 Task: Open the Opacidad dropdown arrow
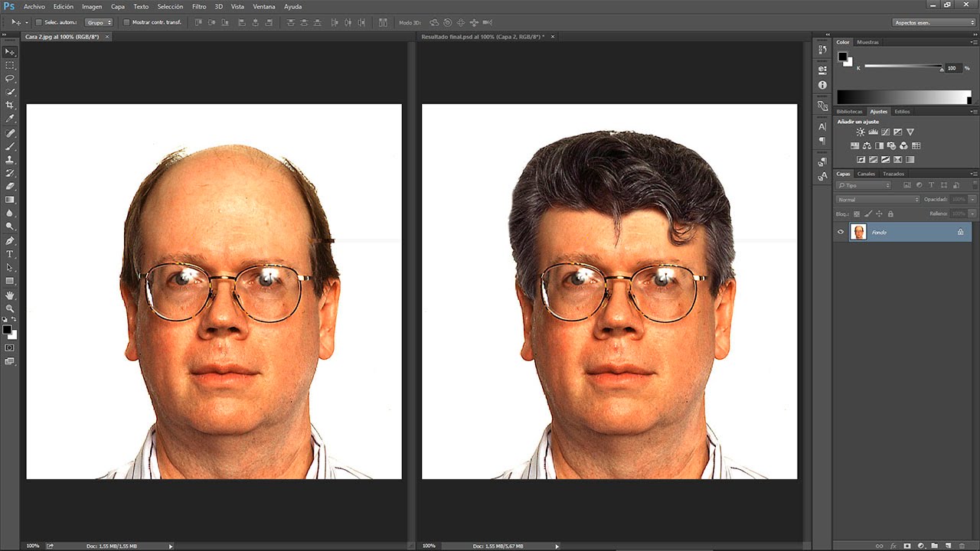coord(972,200)
